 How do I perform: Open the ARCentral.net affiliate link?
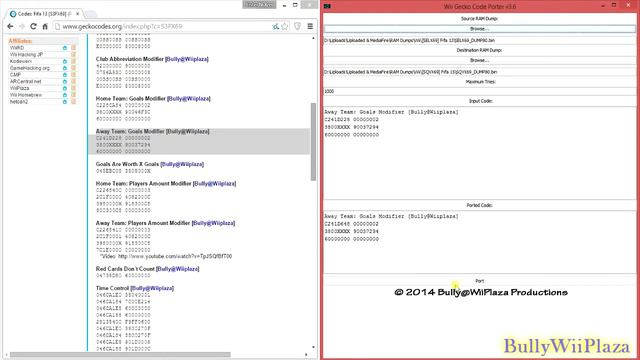[x=26, y=81]
